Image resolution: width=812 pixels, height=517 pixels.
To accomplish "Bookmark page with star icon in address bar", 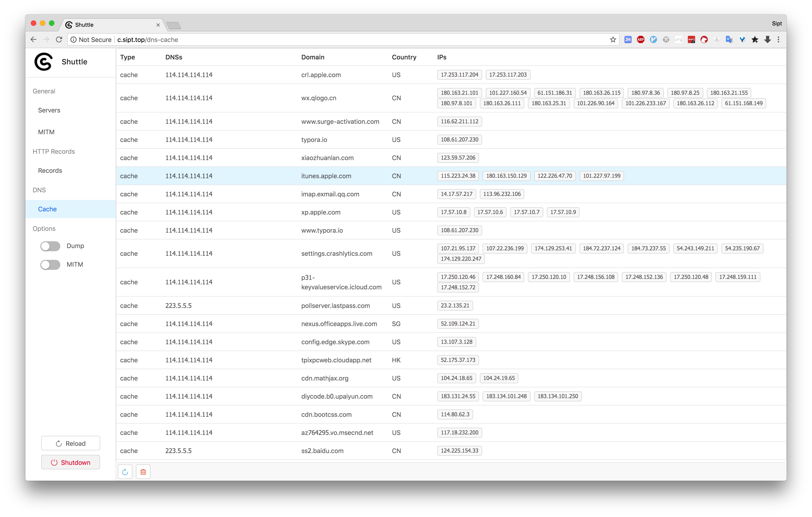I will (x=613, y=39).
